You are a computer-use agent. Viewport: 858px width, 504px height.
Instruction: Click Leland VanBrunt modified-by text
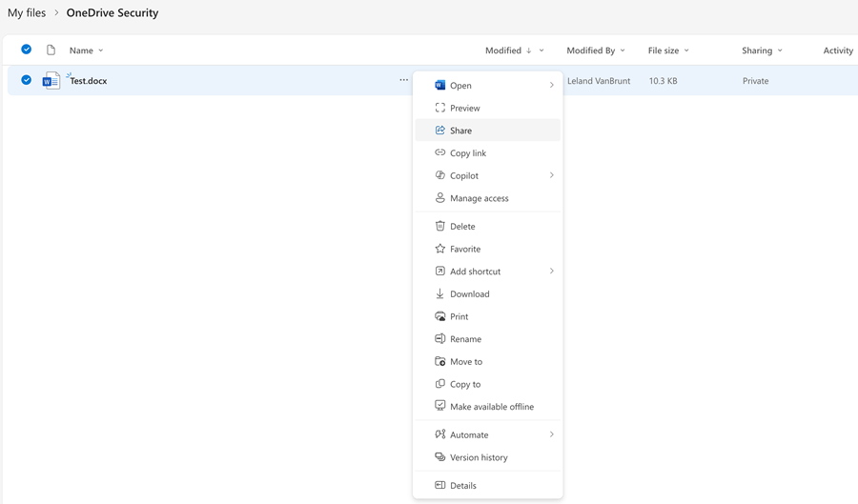599,80
